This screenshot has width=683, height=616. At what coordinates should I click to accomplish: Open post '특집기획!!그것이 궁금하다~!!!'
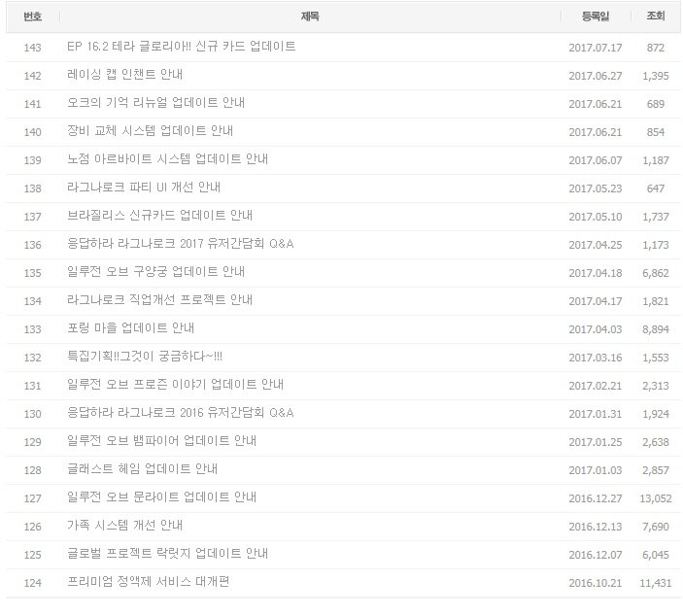tap(145, 357)
